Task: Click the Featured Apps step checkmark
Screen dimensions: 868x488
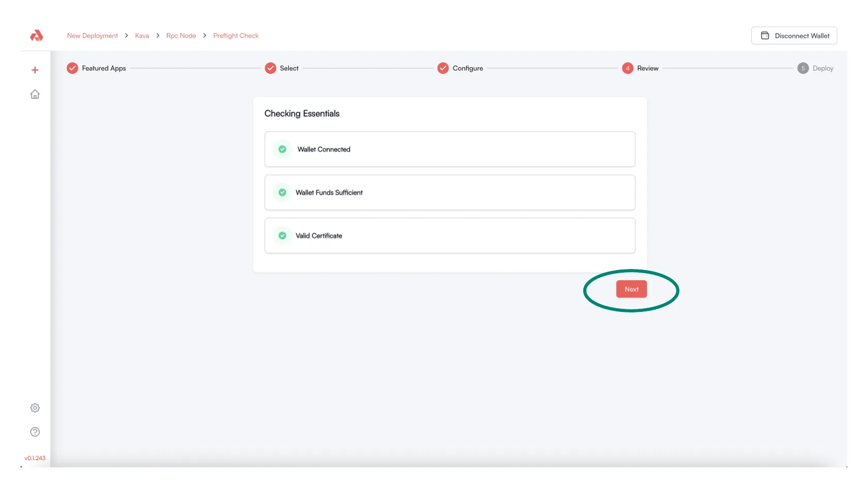Action: [72, 68]
